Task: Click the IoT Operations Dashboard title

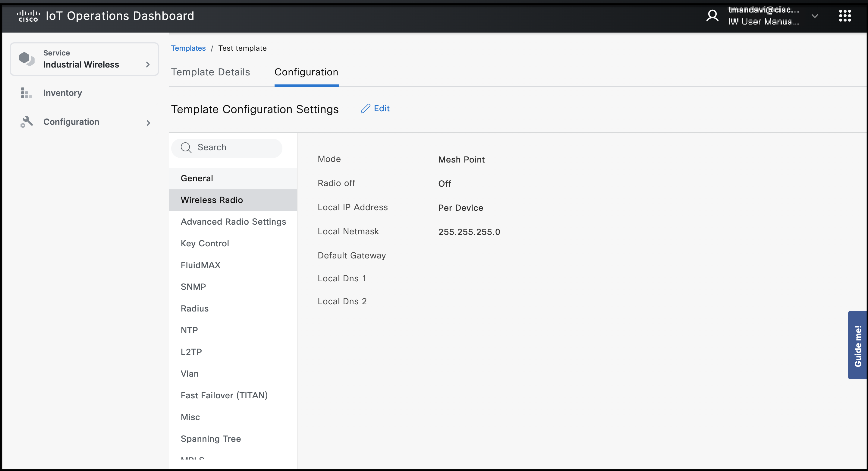Action: tap(120, 16)
